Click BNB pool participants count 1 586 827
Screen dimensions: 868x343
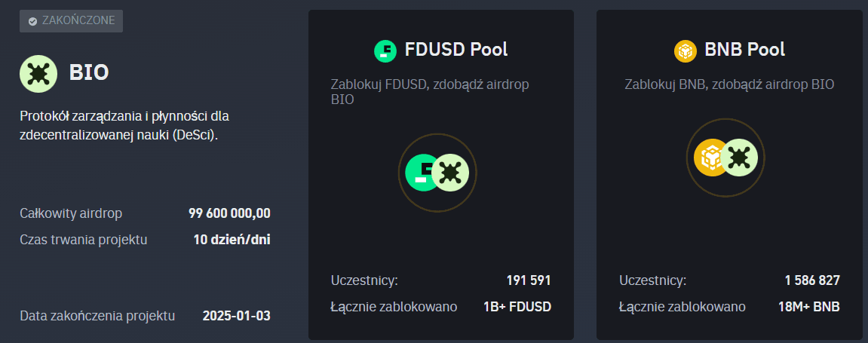click(813, 280)
